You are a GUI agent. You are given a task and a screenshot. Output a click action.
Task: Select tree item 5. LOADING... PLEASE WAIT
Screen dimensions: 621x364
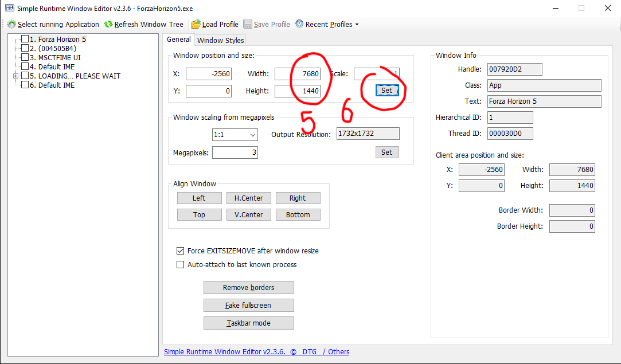click(75, 76)
